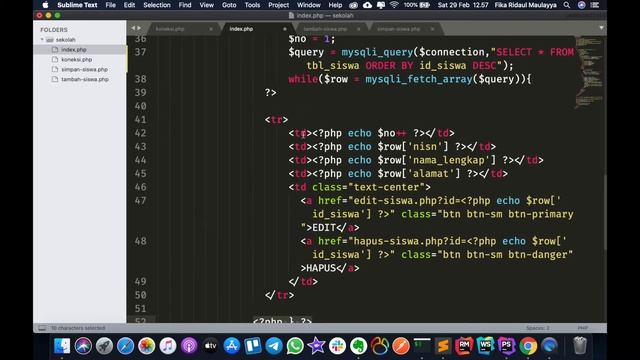Close the simpan-siswa.php tab
The width and height of the screenshot is (640, 360).
pyautogui.click(x=432, y=29)
